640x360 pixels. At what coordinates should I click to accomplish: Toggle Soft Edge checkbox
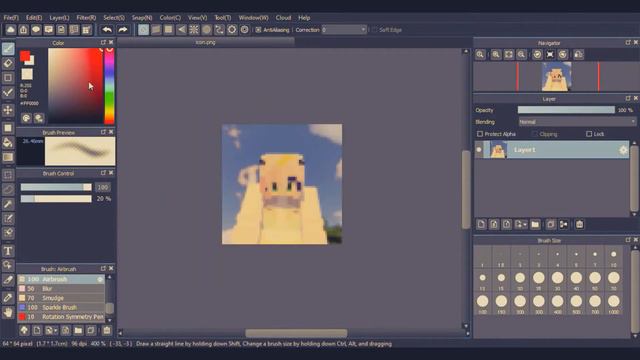[x=374, y=30]
